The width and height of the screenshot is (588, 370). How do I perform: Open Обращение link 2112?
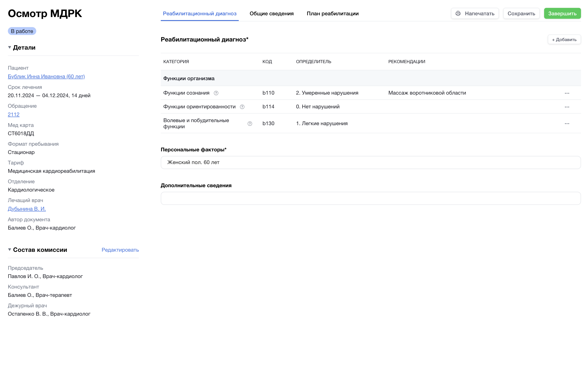(13, 114)
